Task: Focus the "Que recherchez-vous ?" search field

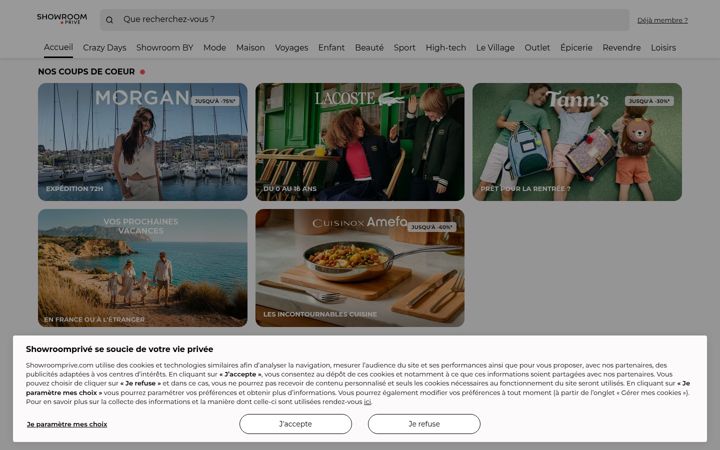Action: pyautogui.click(x=365, y=20)
